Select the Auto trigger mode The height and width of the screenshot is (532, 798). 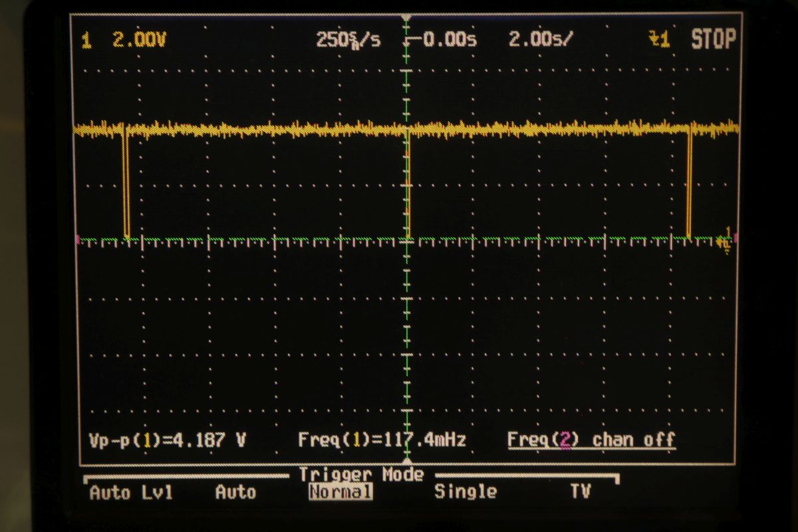click(235, 493)
